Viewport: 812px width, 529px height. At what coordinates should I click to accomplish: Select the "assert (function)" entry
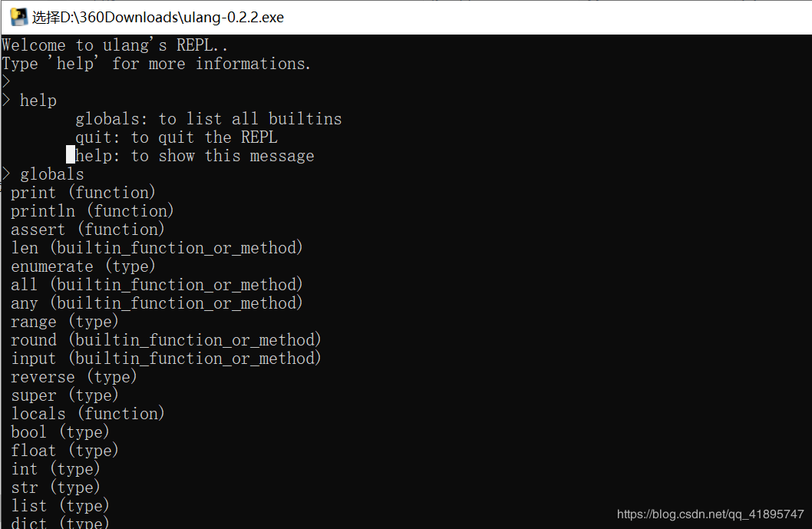[x=87, y=230]
